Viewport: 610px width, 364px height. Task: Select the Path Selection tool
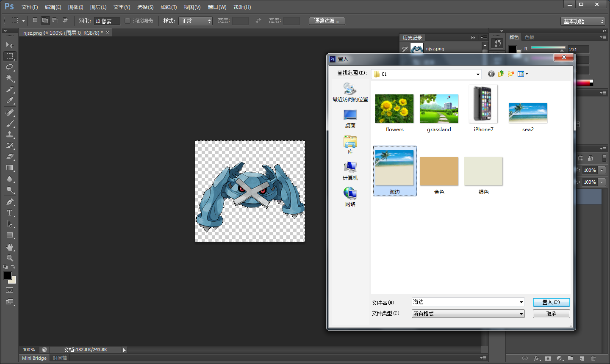click(x=10, y=224)
